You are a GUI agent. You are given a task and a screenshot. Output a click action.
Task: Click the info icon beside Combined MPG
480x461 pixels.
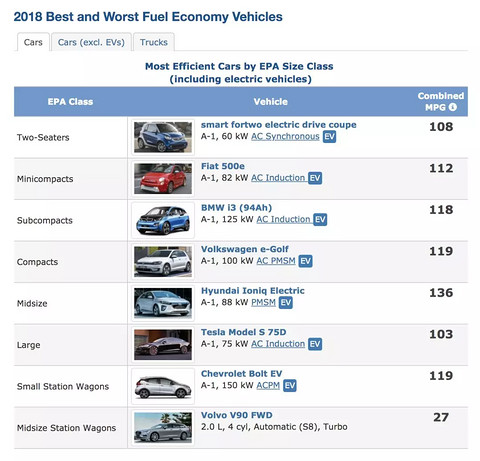point(452,107)
